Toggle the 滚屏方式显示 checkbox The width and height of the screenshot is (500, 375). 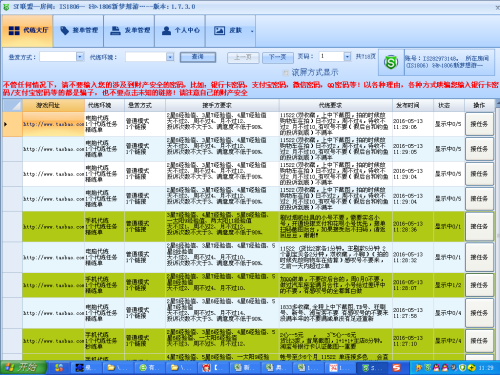(285, 72)
